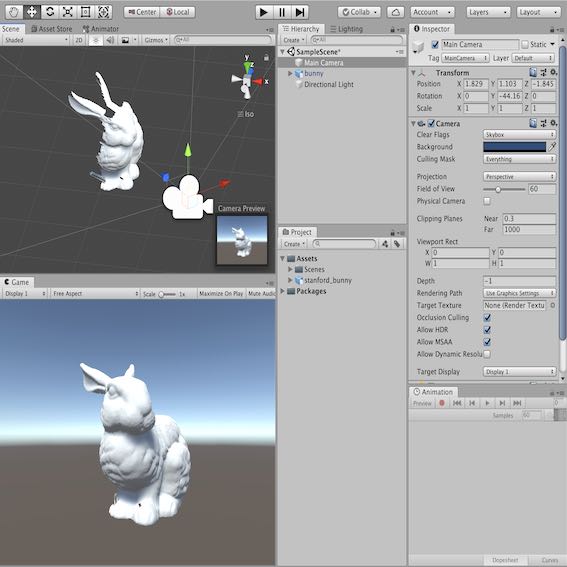This screenshot has width=567, height=567.
Task: Toggle Allow MSAA checkbox
Action: pyautogui.click(x=487, y=342)
